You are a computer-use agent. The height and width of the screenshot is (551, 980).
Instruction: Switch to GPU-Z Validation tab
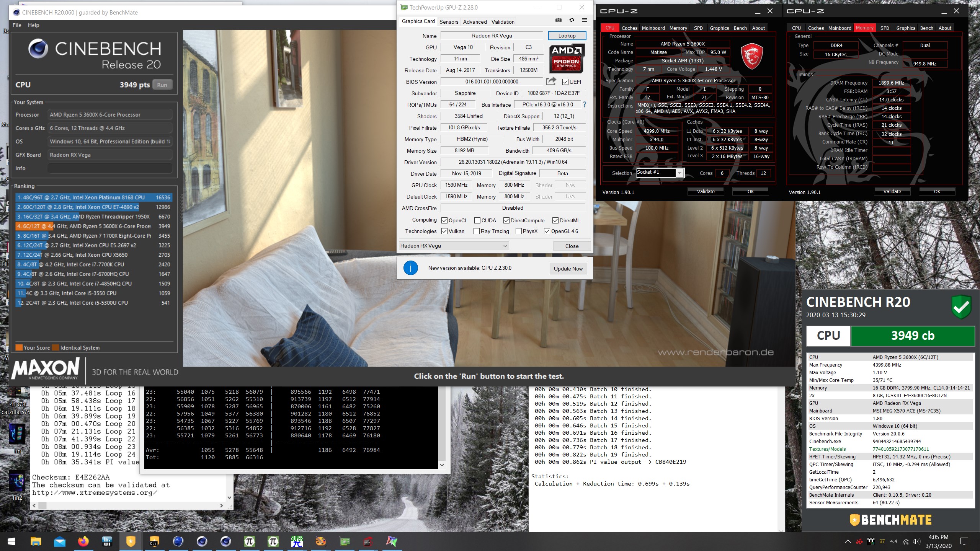[503, 22]
